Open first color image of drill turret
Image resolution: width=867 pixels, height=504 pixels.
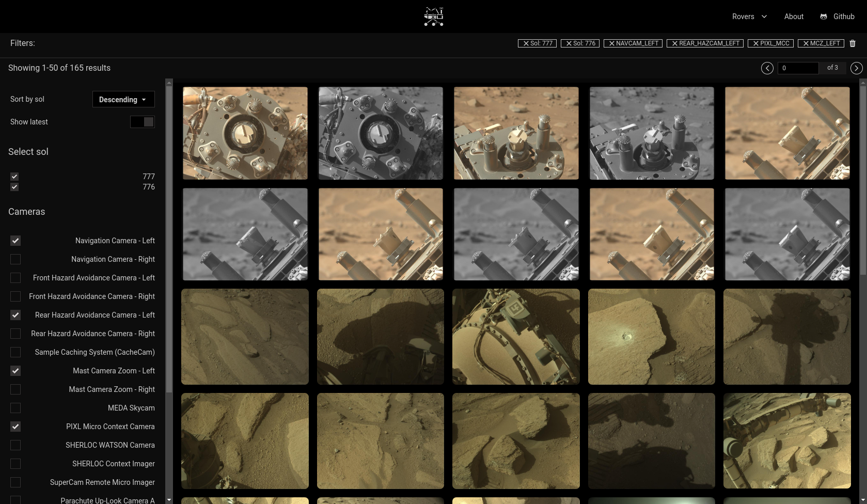(245, 133)
